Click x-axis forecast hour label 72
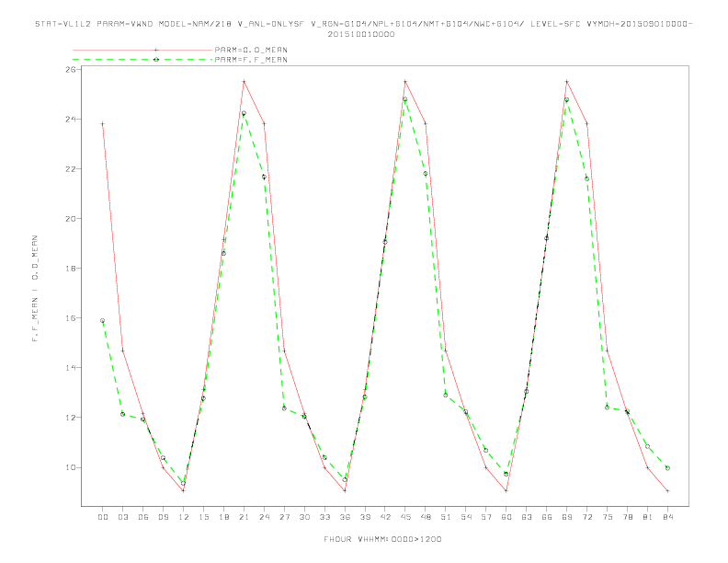Viewport: 728px width, 563px height. (587, 517)
